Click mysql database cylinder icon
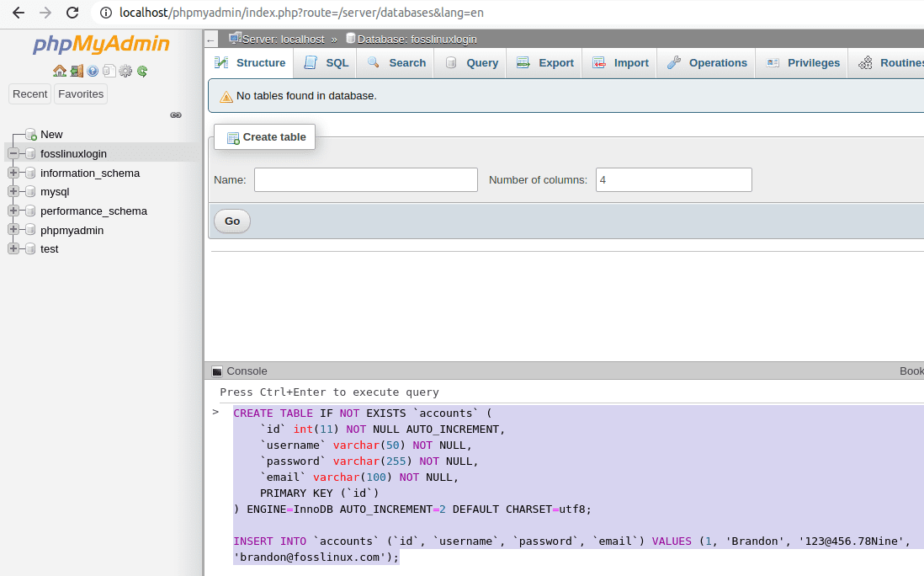The image size is (924, 576). 30,192
